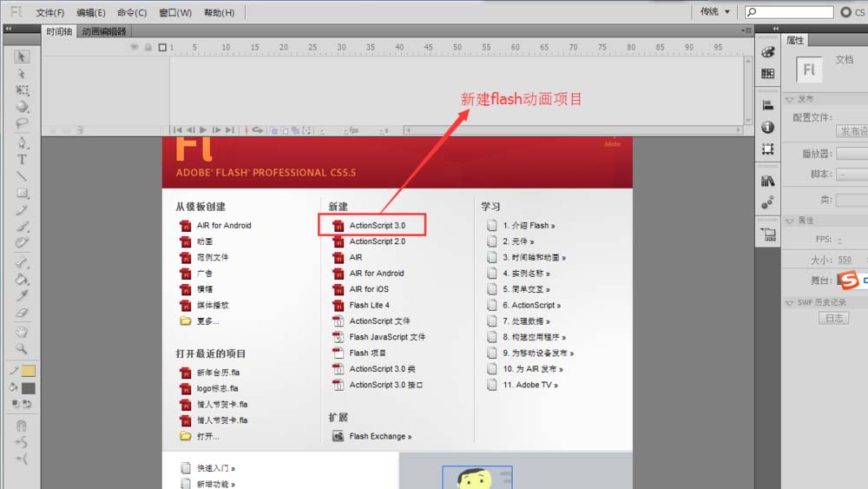
Task: Select the Free Transform tool
Action: [x=22, y=90]
